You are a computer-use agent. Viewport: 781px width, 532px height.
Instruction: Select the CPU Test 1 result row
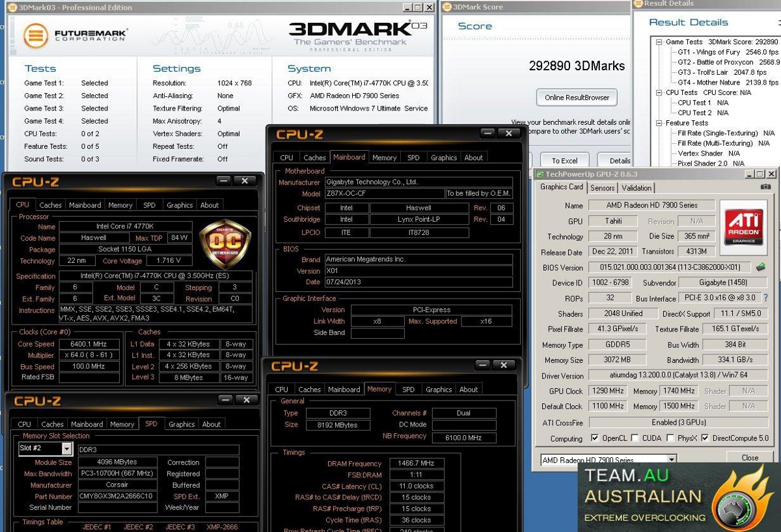pos(703,103)
